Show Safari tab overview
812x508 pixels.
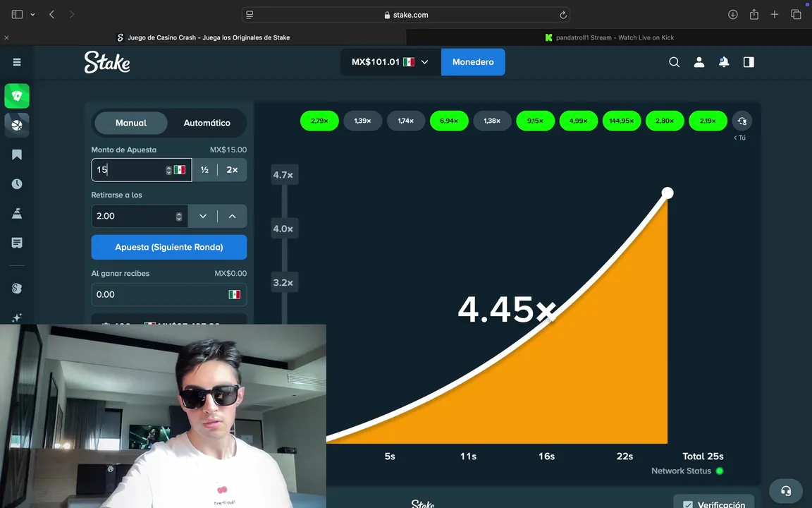point(796,15)
